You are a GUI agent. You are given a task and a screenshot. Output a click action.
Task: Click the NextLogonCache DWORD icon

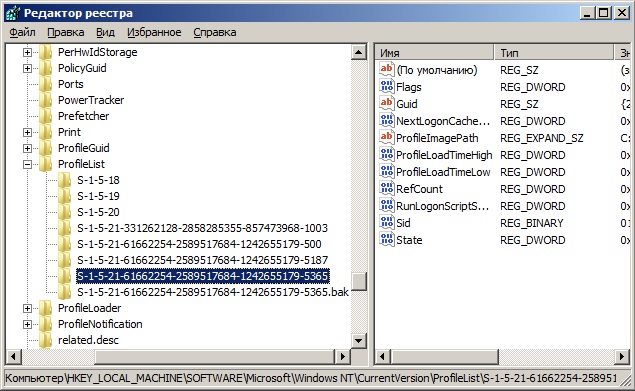[x=387, y=121]
